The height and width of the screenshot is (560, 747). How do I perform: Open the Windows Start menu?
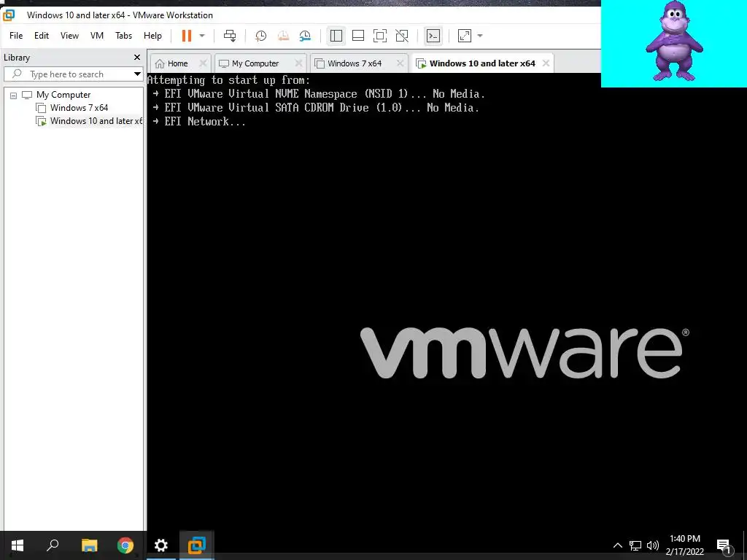pyautogui.click(x=18, y=545)
